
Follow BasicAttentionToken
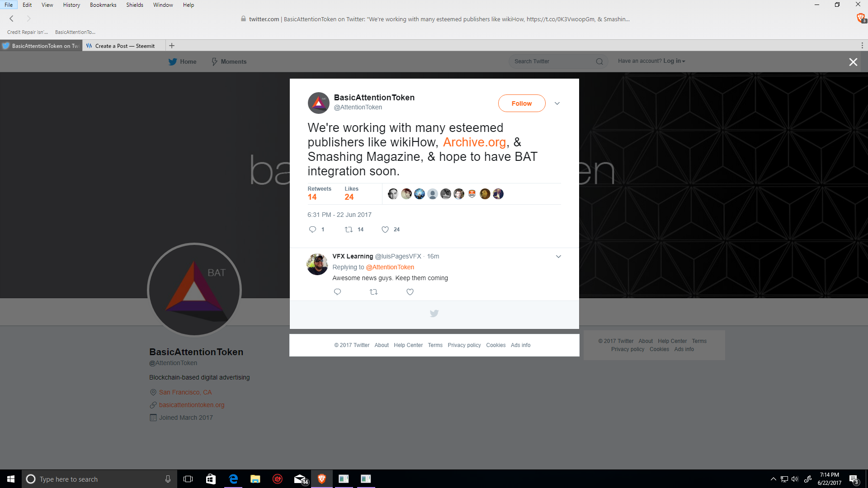click(522, 103)
